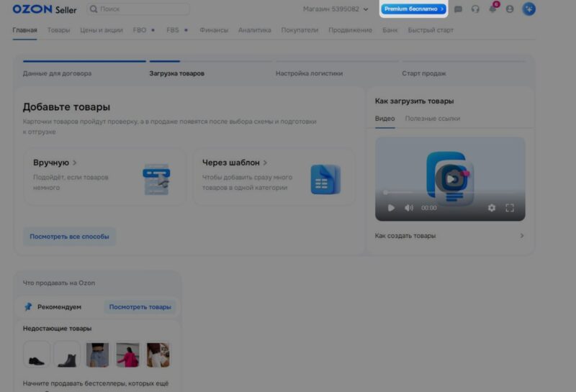
Task: Click the blue sparkle avatar icon
Action: point(528,9)
